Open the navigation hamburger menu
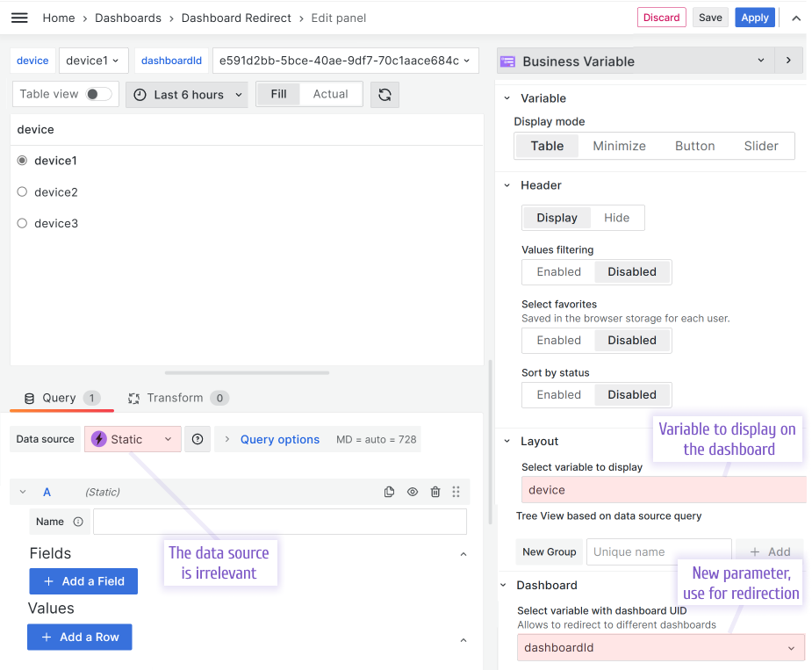This screenshot has height=670, width=812. 19,17
